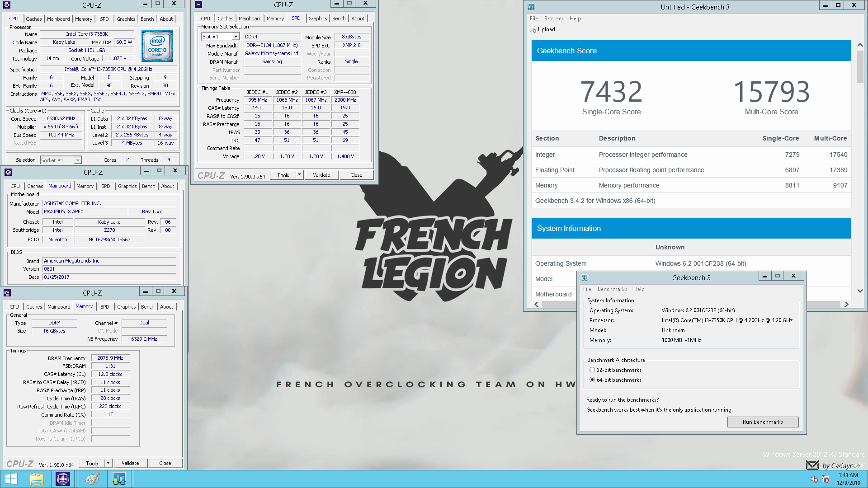Click the muted volume tray icon
The width and height of the screenshot is (868, 488).
click(x=814, y=479)
